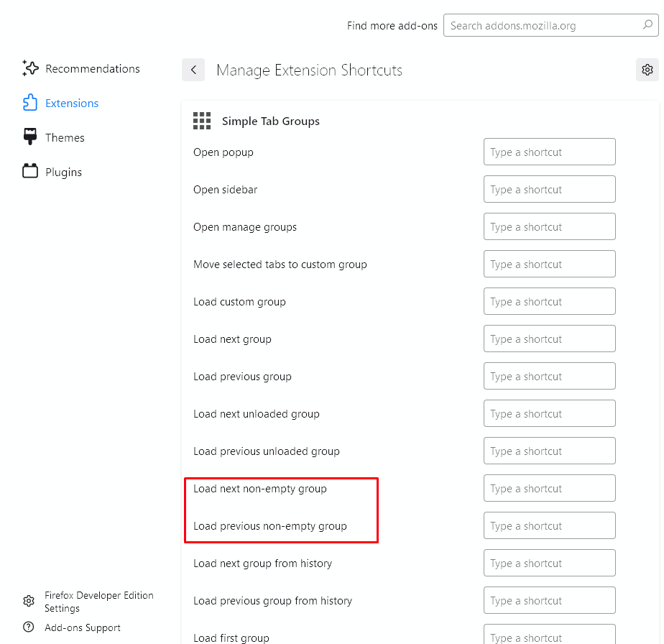664x644 pixels.
Task: Click the Open popup shortcut field
Action: pyautogui.click(x=549, y=152)
